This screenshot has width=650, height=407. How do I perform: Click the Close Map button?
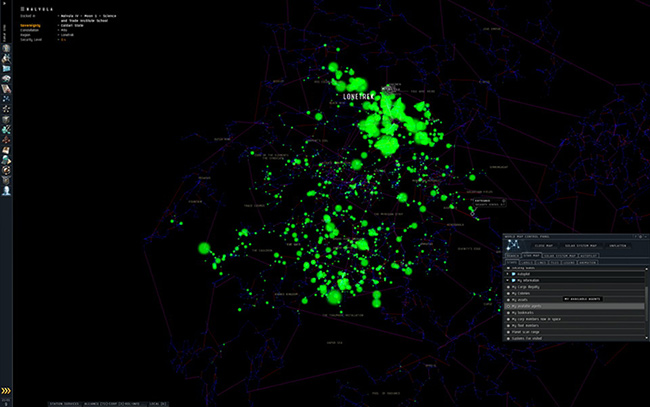[x=543, y=245]
